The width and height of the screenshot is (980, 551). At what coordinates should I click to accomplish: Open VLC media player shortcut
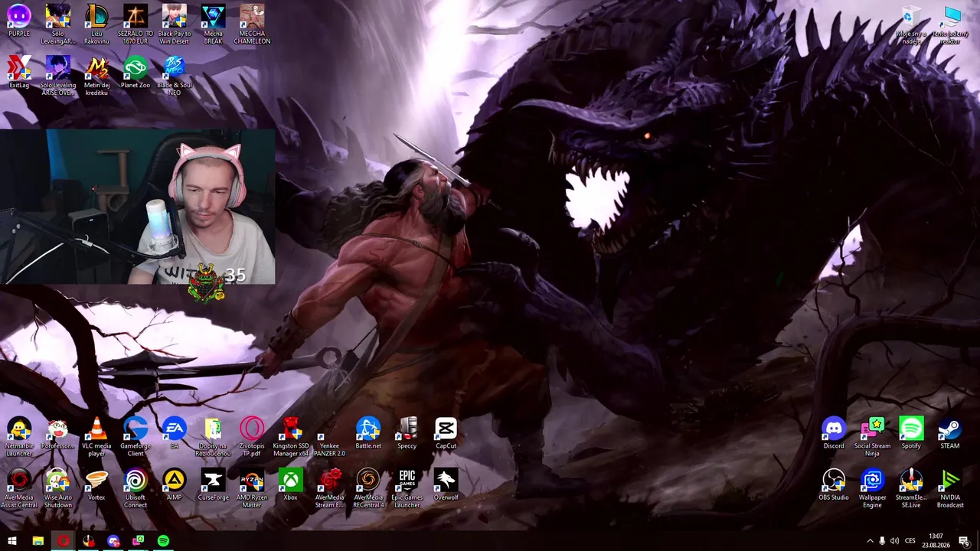coord(96,437)
